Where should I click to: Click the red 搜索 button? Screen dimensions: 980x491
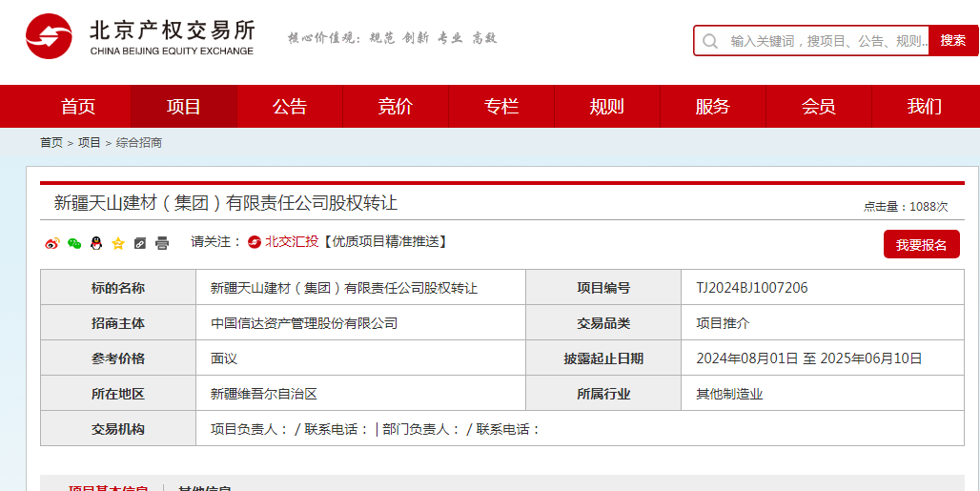point(953,41)
